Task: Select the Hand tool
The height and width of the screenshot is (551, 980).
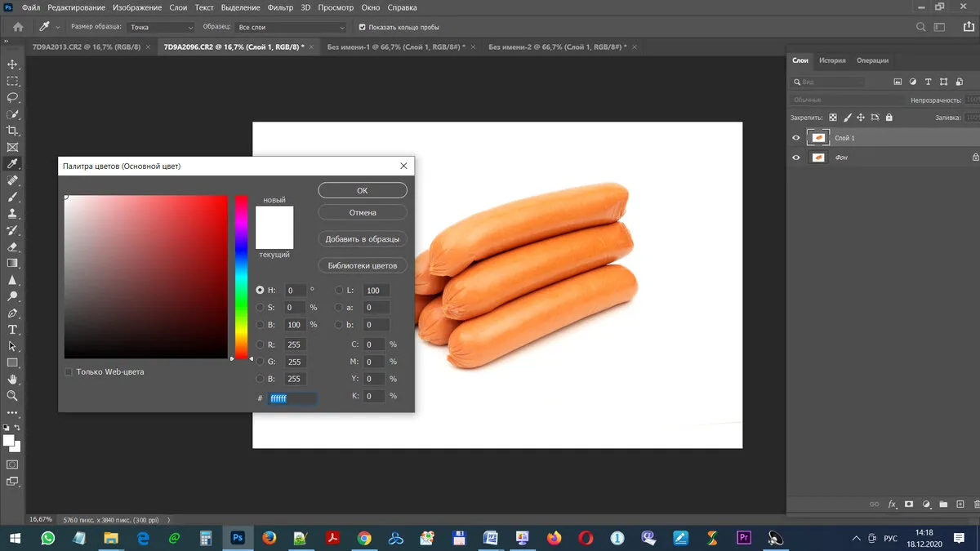Action: (x=12, y=380)
